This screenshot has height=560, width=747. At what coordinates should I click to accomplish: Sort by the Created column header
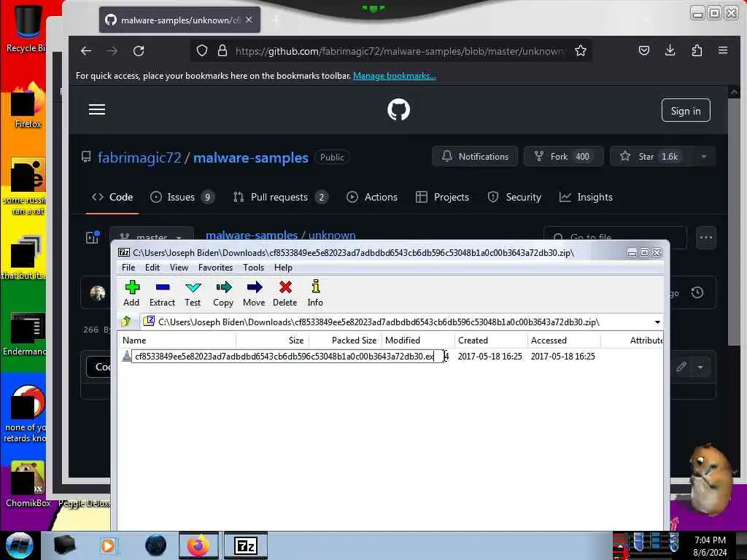[x=491, y=340]
